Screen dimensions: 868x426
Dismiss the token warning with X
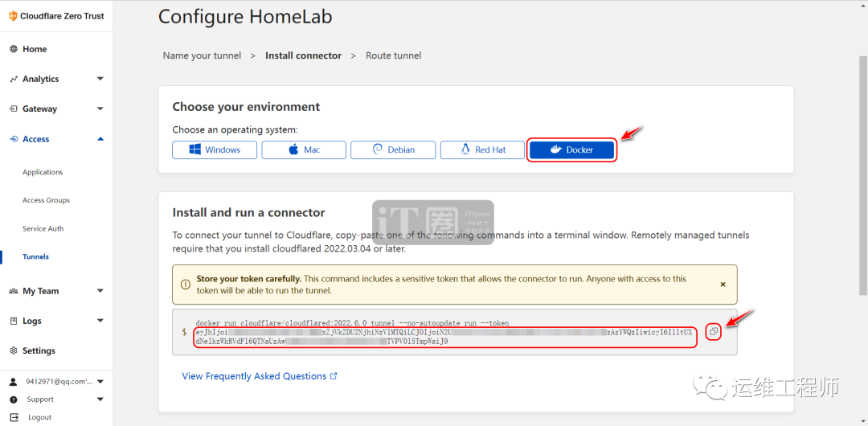[x=723, y=285]
